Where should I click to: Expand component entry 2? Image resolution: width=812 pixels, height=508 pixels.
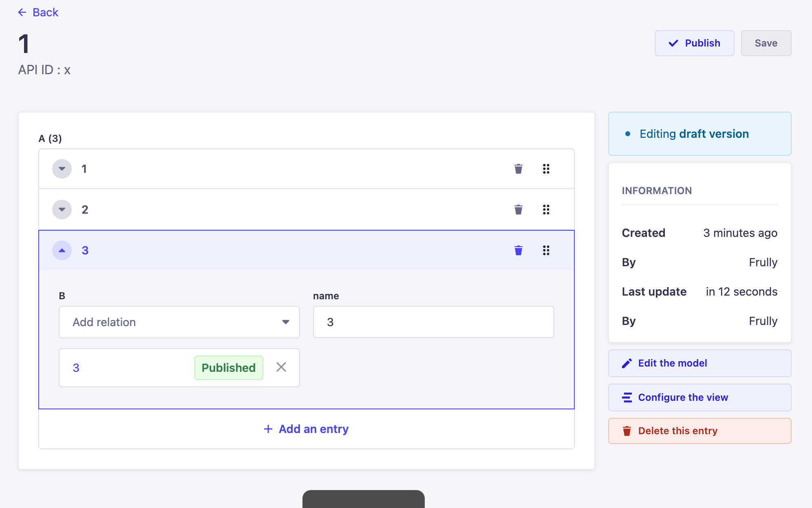62,210
